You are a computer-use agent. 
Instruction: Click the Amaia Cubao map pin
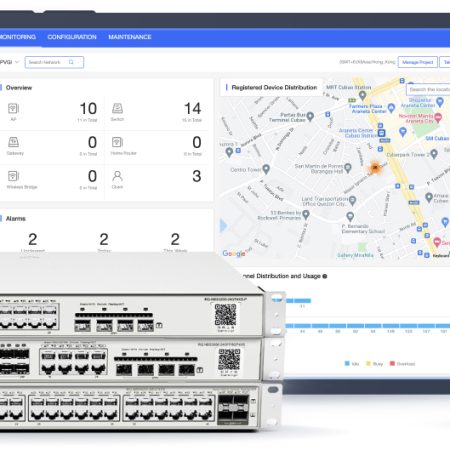[x=429, y=197]
